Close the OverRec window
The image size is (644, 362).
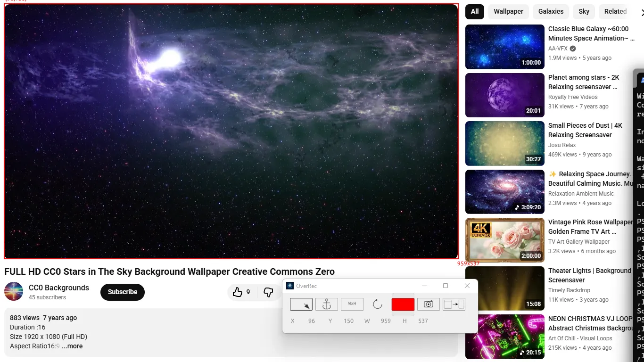[x=467, y=286]
